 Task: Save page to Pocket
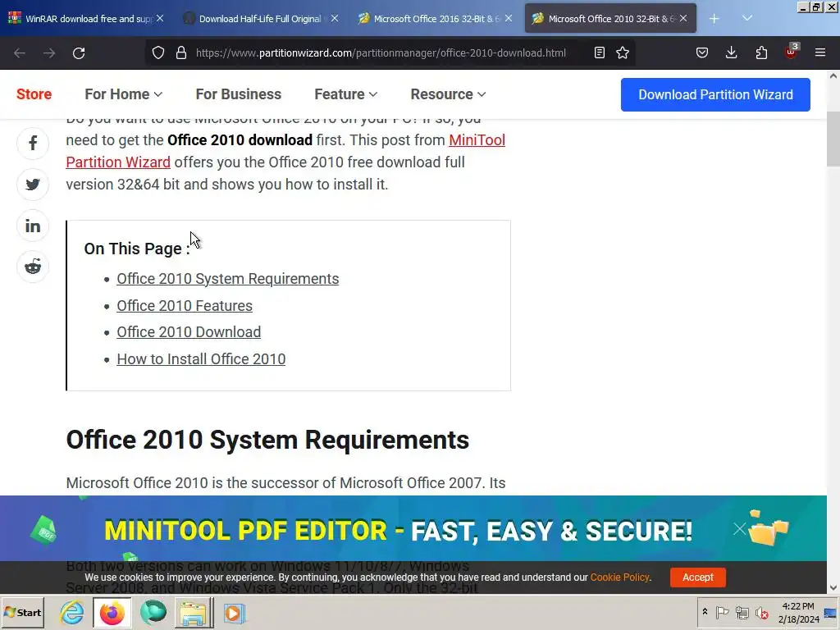[x=702, y=53]
